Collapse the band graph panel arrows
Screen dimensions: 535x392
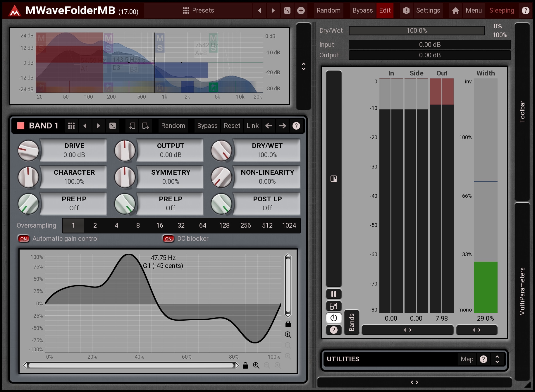tap(303, 66)
